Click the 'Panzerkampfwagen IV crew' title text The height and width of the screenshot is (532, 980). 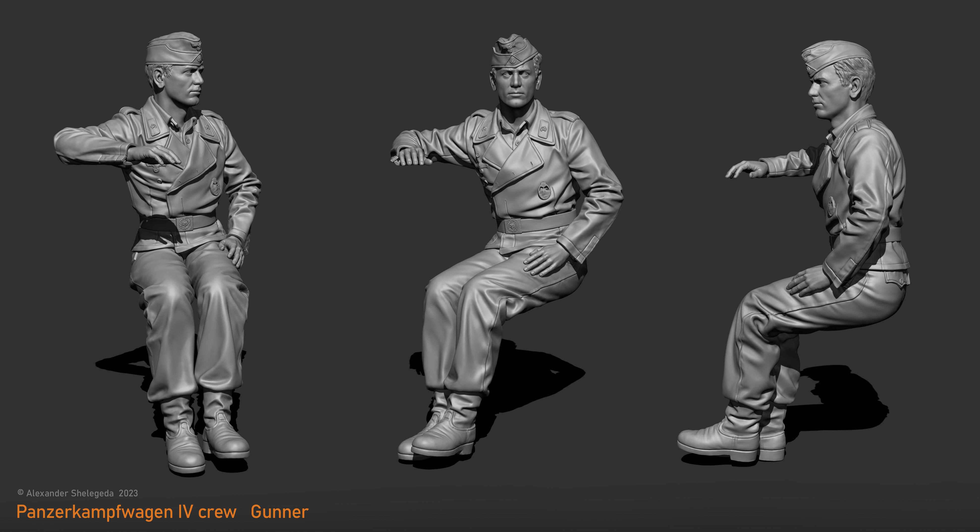[x=126, y=512]
